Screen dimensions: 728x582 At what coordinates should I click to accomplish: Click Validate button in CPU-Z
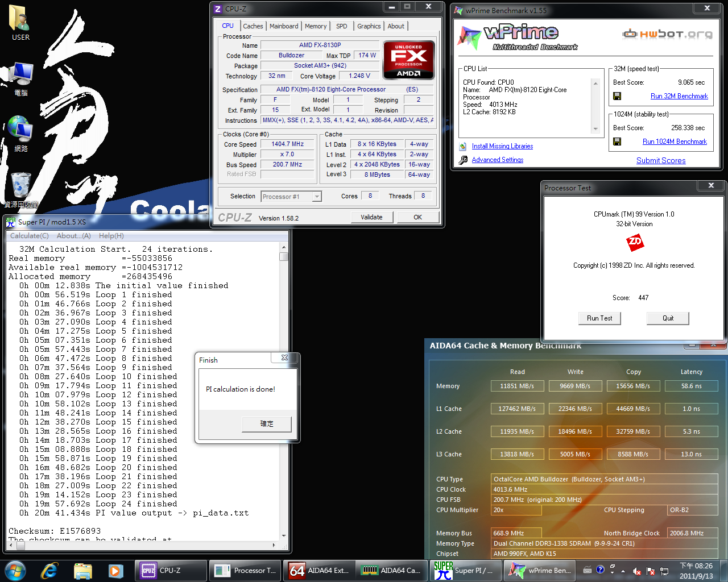click(x=371, y=217)
